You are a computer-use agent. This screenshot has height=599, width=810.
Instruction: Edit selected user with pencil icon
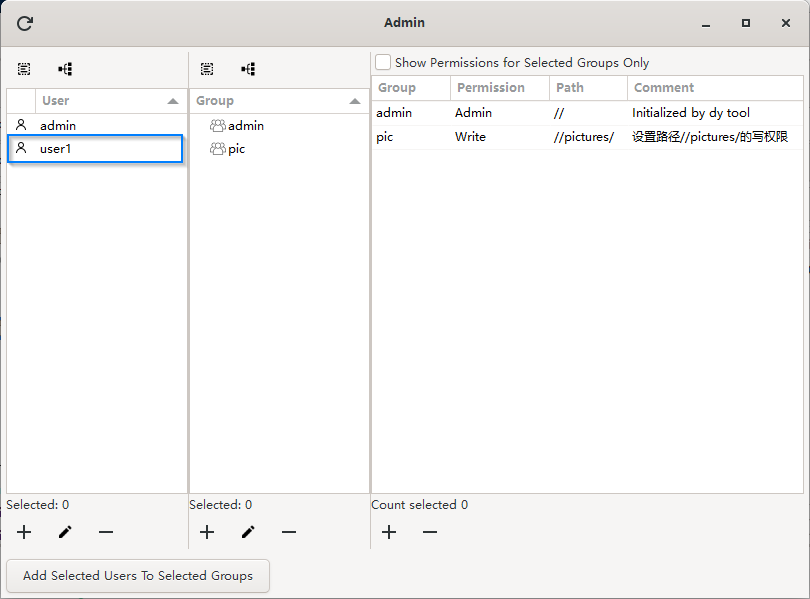point(65,532)
